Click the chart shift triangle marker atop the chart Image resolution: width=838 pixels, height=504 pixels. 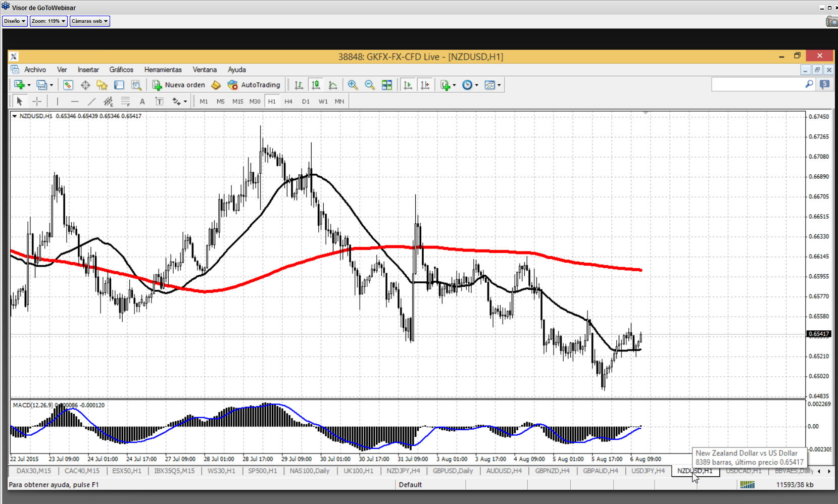click(646, 113)
